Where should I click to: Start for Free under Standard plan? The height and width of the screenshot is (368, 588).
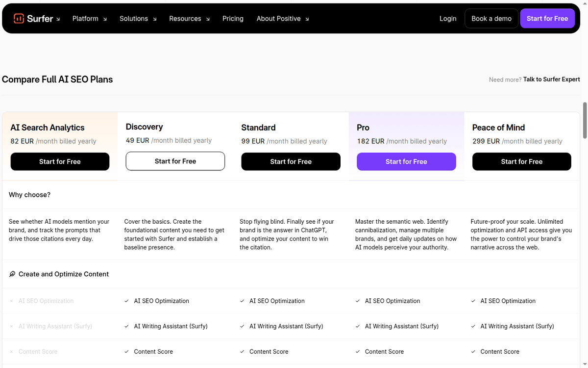291,161
